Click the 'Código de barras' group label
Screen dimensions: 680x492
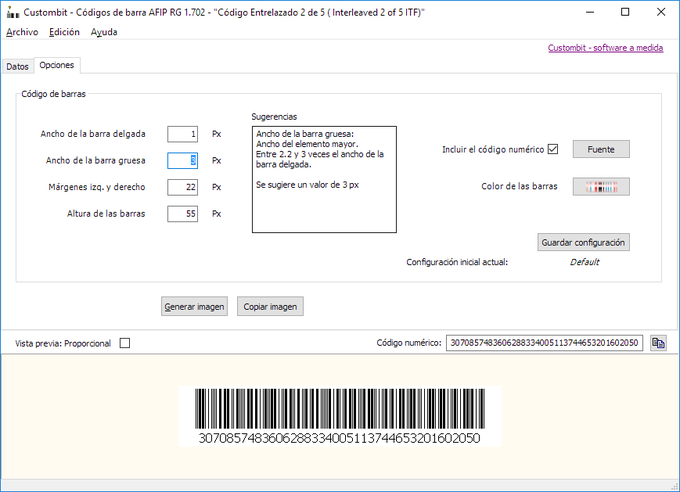[x=53, y=94]
